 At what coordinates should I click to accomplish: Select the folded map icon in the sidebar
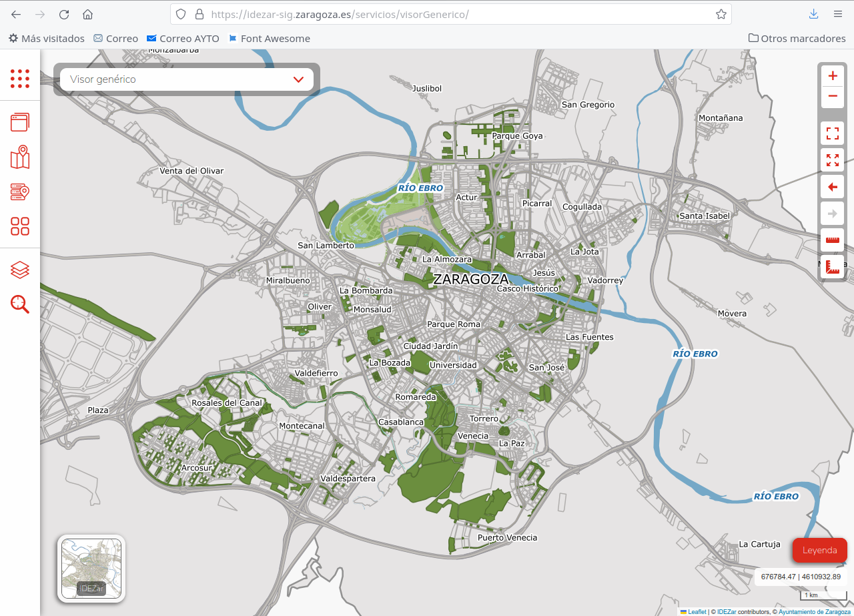pos(20,158)
